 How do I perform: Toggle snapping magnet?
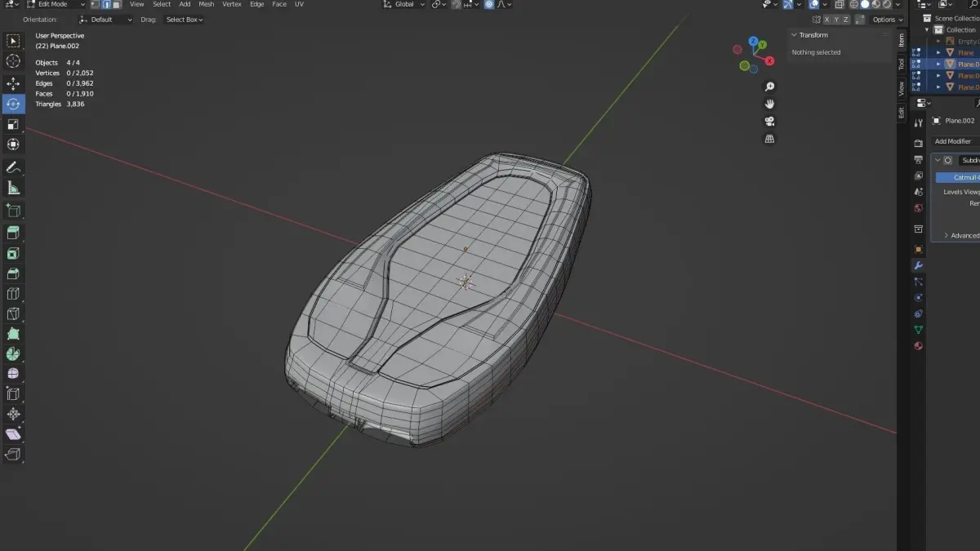pyautogui.click(x=456, y=4)
